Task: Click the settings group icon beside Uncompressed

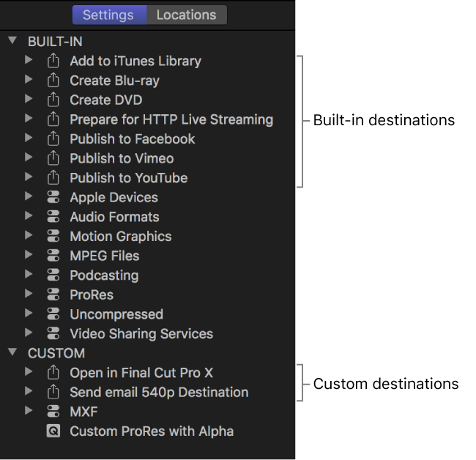Action: [x=53, y=314]
